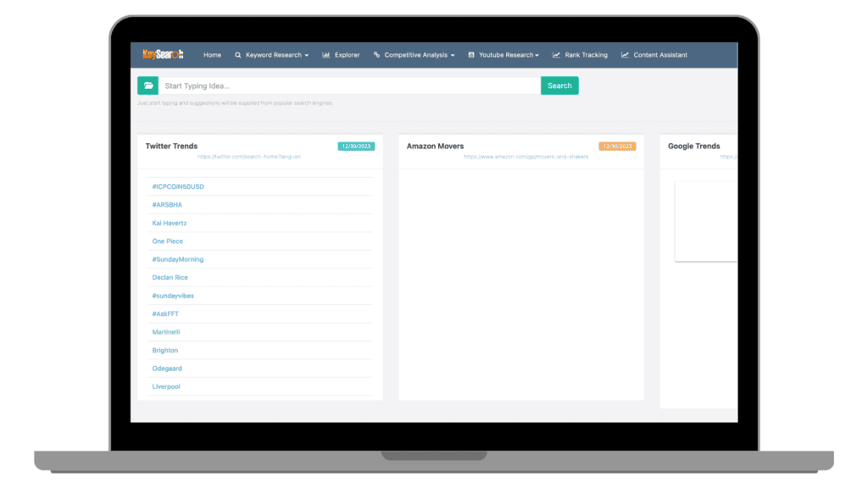Open the Content Assistant menu item

pyautogui.click(x=660, y=55)
